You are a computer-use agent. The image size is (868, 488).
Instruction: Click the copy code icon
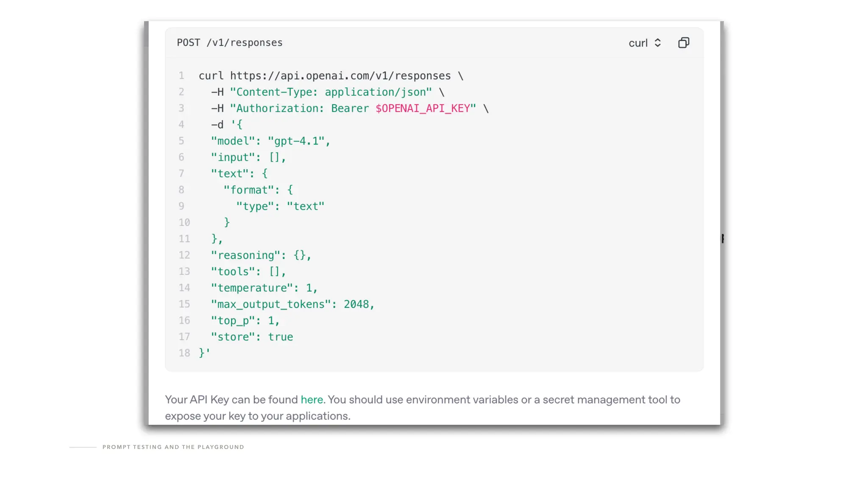click(684, 43)
